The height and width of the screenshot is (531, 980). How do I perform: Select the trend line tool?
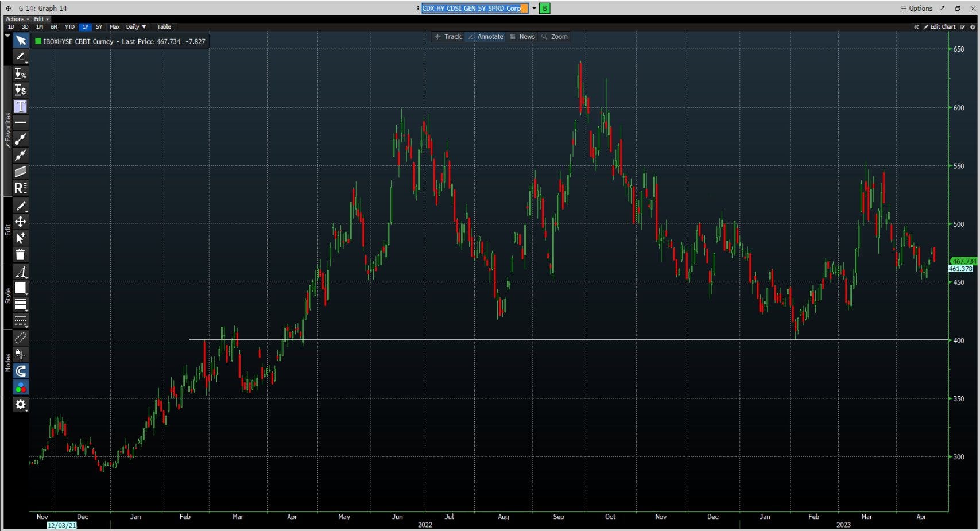pos(20,139)
